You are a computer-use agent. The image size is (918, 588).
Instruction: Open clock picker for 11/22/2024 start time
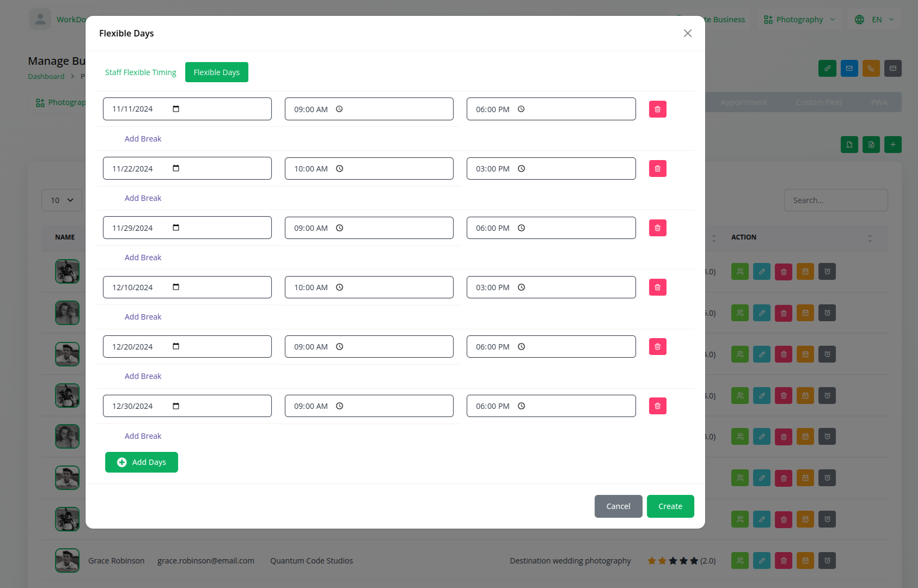click(339, 169)
